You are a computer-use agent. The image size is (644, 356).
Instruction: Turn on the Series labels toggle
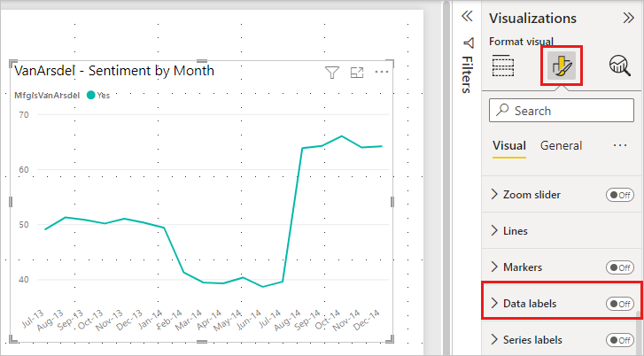click(x=620, y=340)
